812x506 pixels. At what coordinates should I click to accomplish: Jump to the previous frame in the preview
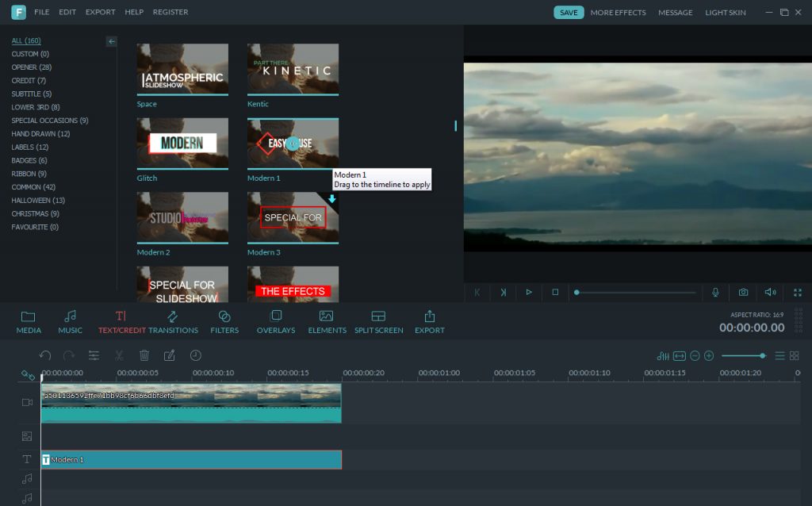click(x=477, y=292)
